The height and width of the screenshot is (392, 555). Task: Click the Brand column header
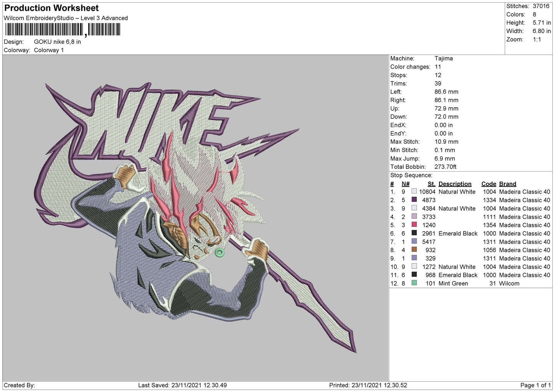click(507, 184)
